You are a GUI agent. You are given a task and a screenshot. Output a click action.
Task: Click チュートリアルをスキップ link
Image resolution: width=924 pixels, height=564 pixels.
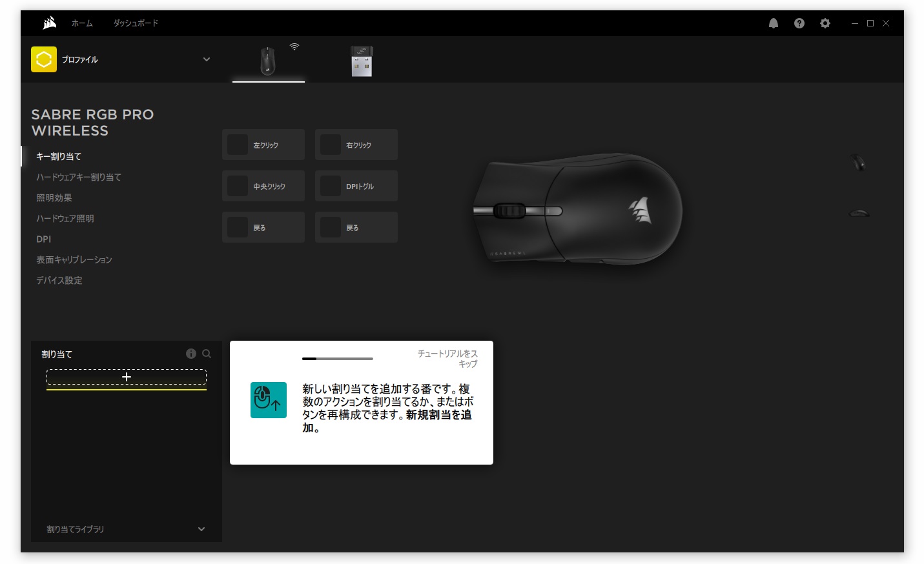(447, 359)
